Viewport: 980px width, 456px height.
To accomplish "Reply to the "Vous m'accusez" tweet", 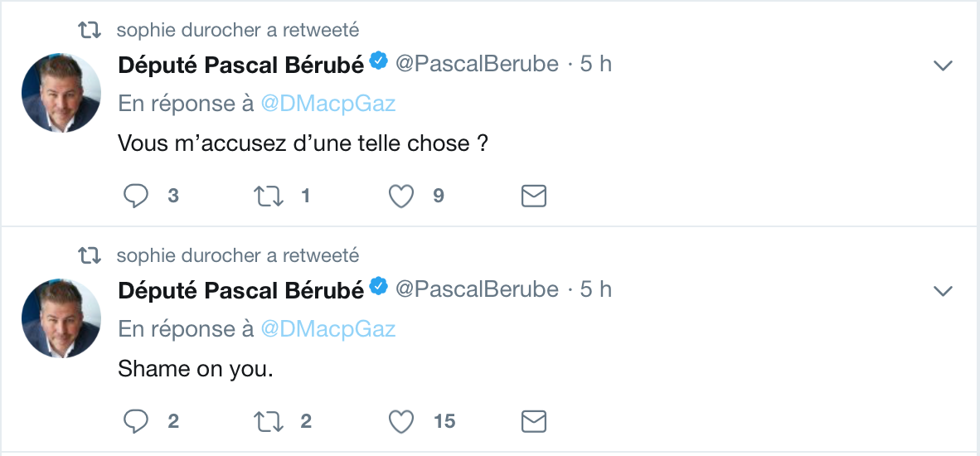I will tap(136, 196).
